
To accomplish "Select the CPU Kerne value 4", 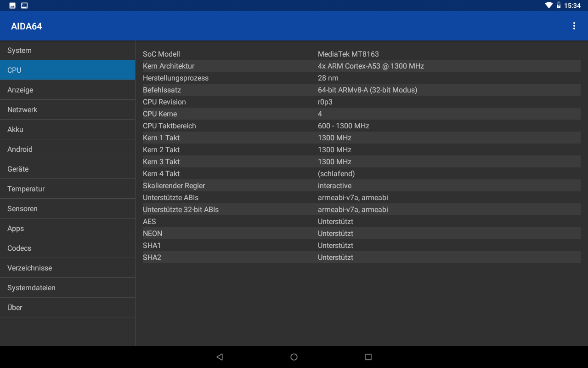I will (320, 114).
